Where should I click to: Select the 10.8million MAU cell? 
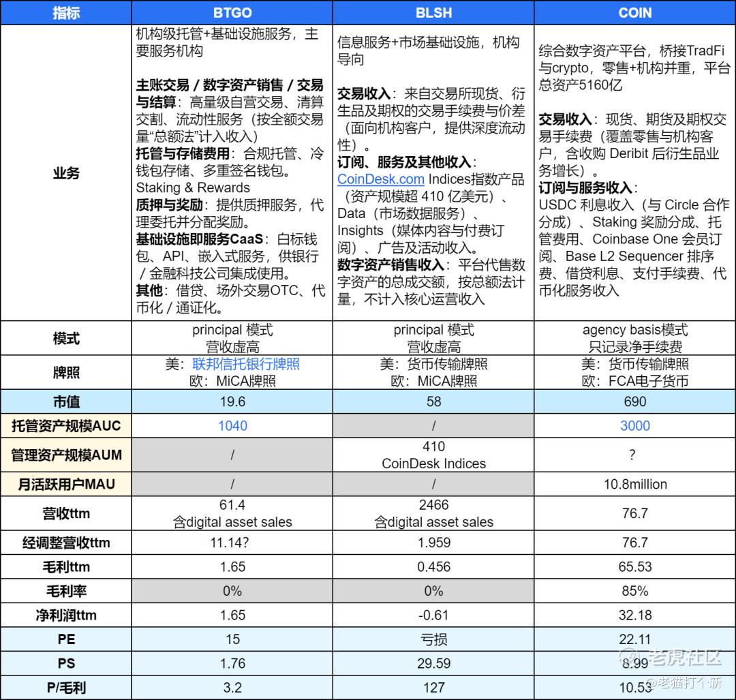click(x=635, y=484)
